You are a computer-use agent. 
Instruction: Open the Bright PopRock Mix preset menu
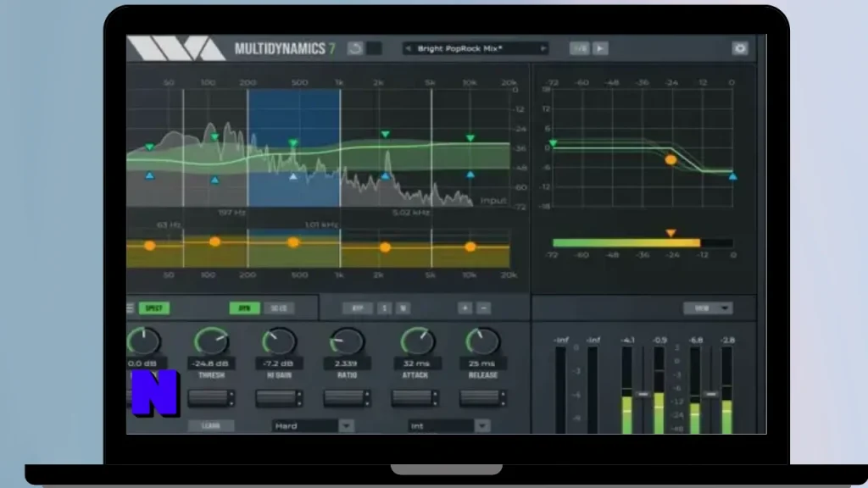[x=476, y=48]
